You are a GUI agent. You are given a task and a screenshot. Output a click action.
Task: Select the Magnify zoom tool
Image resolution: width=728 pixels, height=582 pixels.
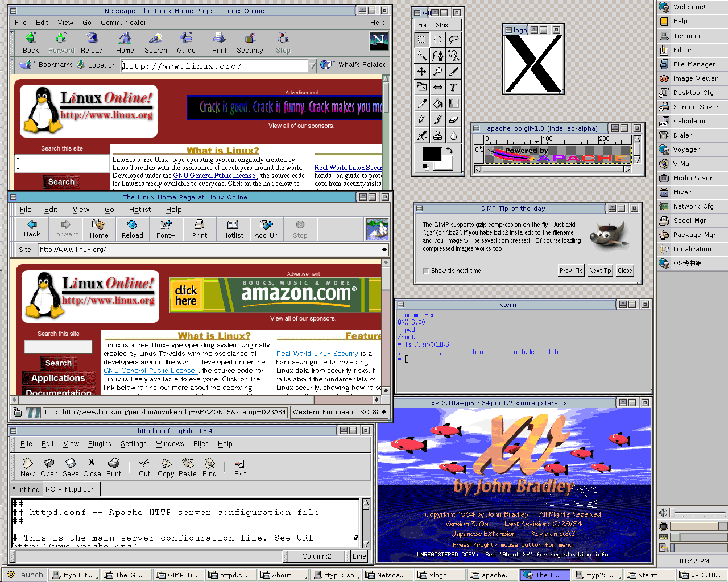(x=437, y=71)
